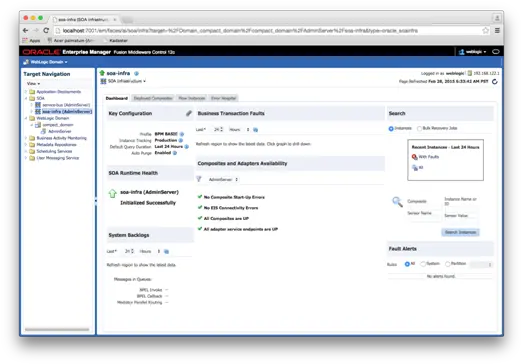
Task: Select the Partition rules radio button
Action: coord(448,264)
